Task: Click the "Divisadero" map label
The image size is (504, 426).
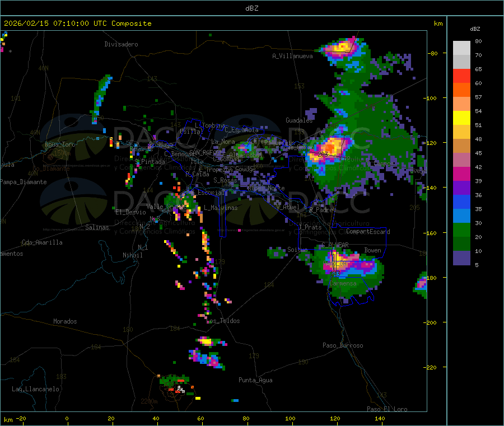Action: click(121, 44)
